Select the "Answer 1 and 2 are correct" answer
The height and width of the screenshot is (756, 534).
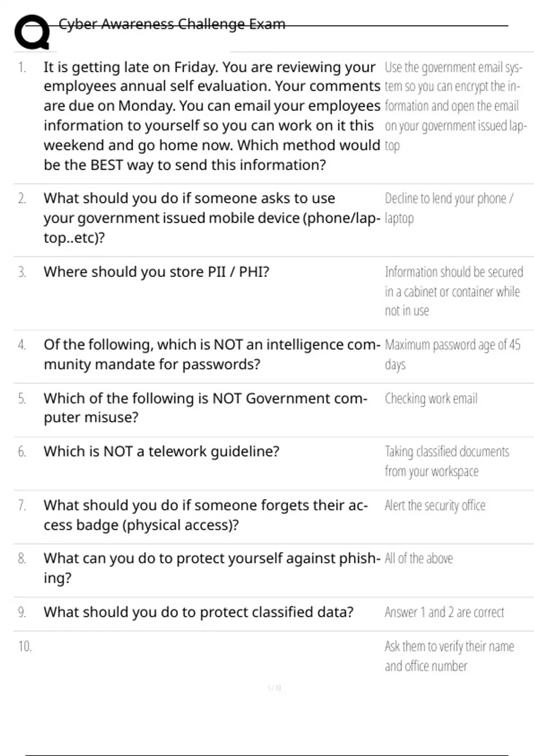(444, 612)
